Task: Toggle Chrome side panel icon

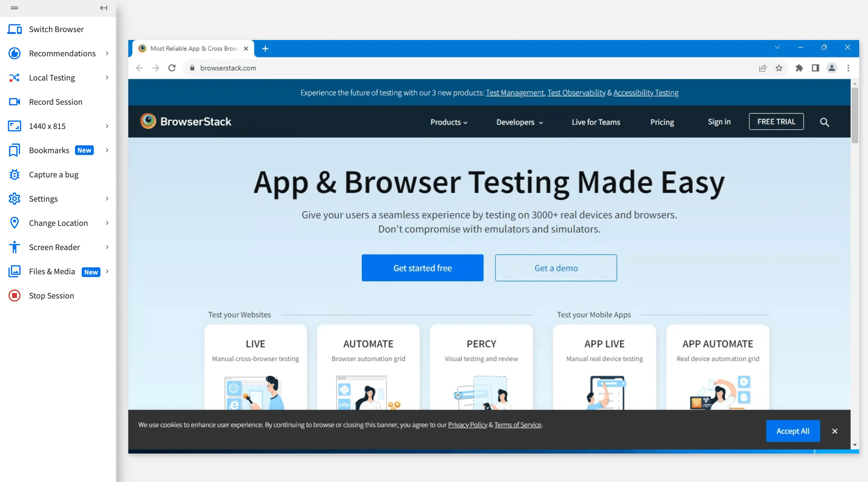Action: tap(815, 68)
